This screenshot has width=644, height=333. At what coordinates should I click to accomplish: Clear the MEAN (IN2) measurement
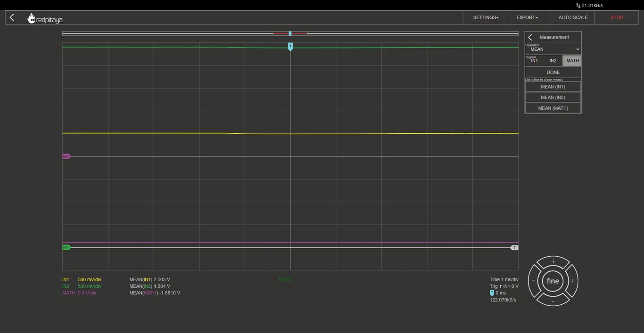coord(553,97)
